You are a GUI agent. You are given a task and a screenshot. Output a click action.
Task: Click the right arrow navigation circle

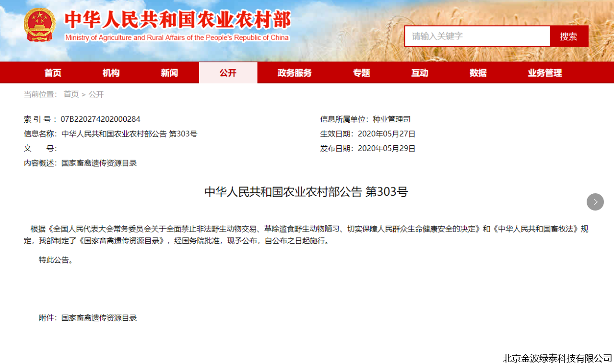(595, 202)
